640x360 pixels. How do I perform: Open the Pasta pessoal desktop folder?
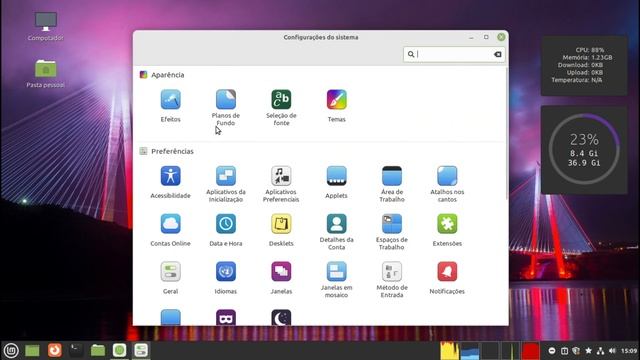tap(46, 73)
